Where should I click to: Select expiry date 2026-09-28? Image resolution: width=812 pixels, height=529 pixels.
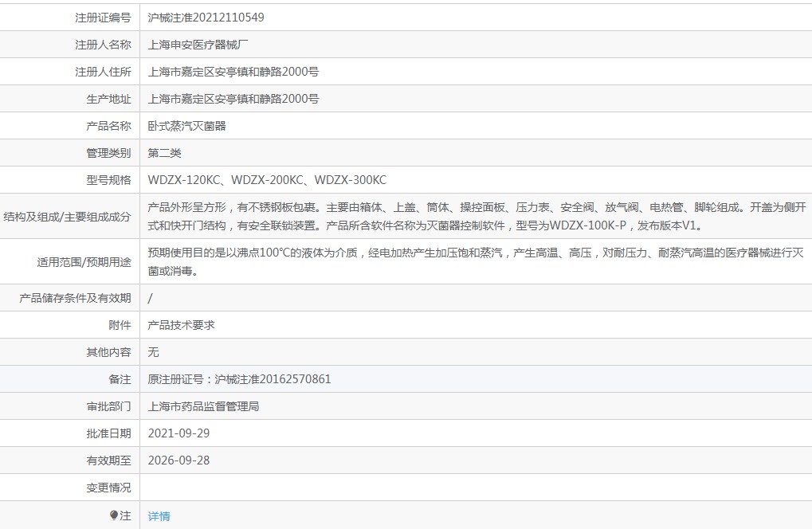(178, 460)
